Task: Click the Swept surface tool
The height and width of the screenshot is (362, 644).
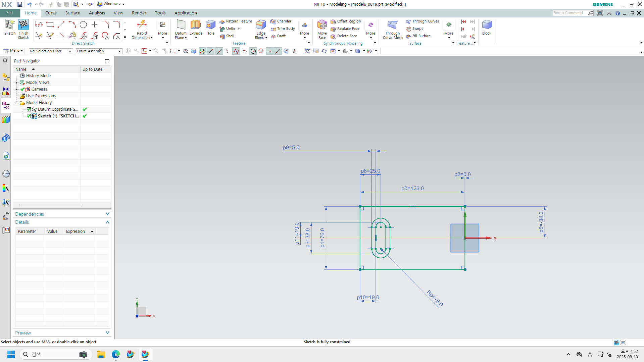Action: coord(414,29)
